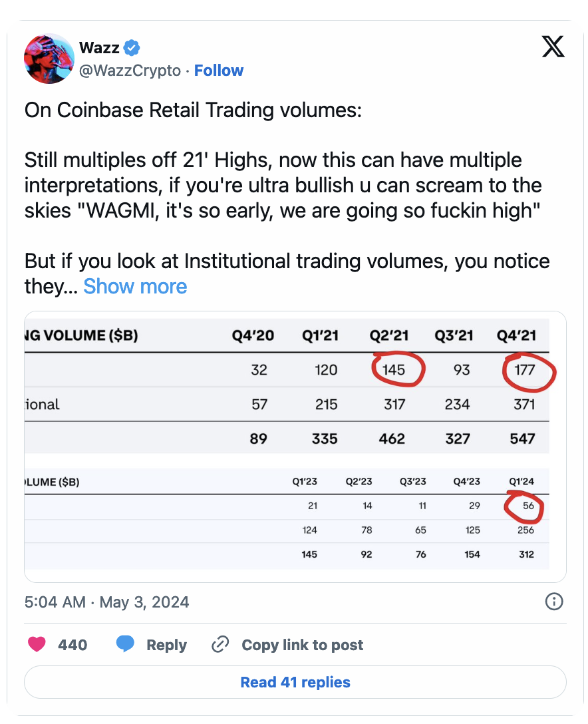
Task: Expand the replies via Read 41 replies
Action: pos(295,681)
